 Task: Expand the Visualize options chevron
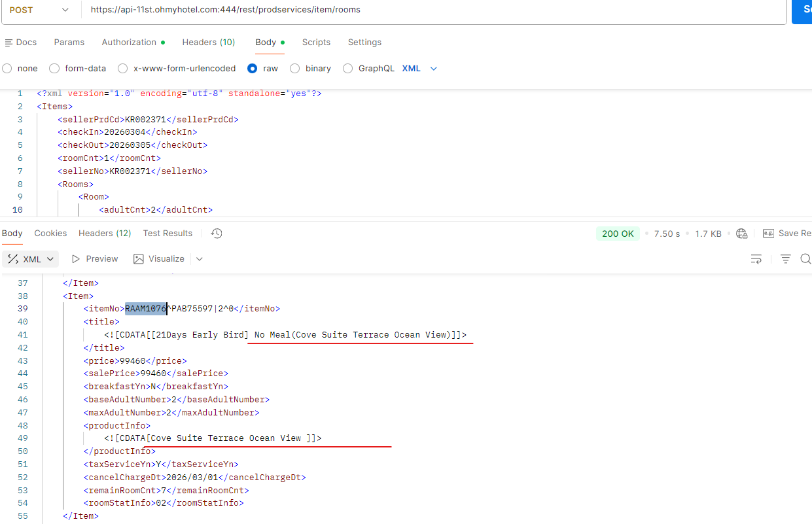pos(199,259)
